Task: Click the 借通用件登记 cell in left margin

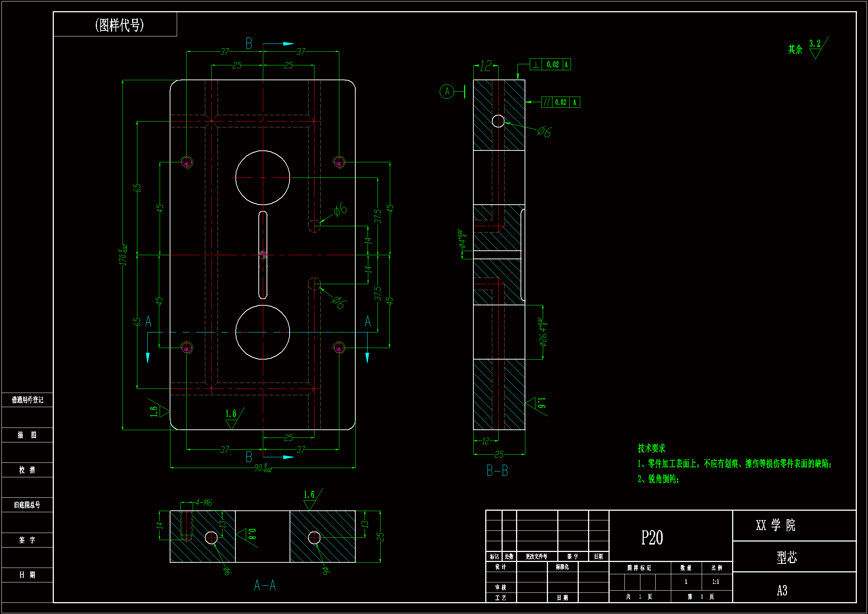Action: 27,400
